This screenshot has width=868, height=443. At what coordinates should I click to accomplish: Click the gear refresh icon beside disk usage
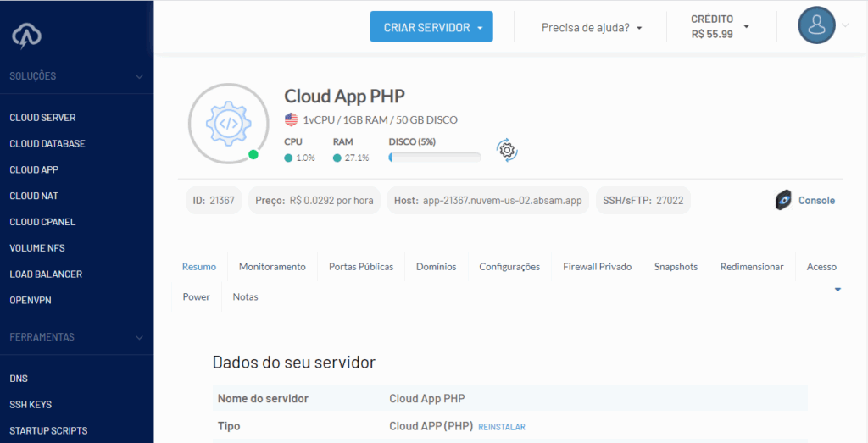pyautogui.click(x=507, y=151)
